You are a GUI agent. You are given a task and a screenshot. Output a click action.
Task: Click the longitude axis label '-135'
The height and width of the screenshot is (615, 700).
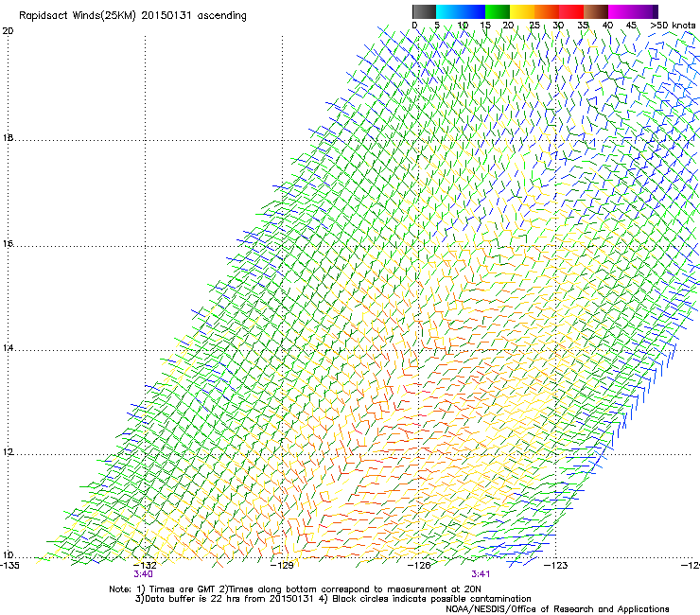(x=9, y=566)
